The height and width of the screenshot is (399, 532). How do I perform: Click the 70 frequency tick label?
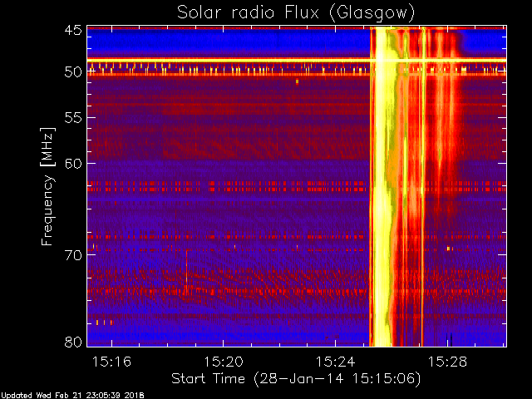[x=73, y=255]
